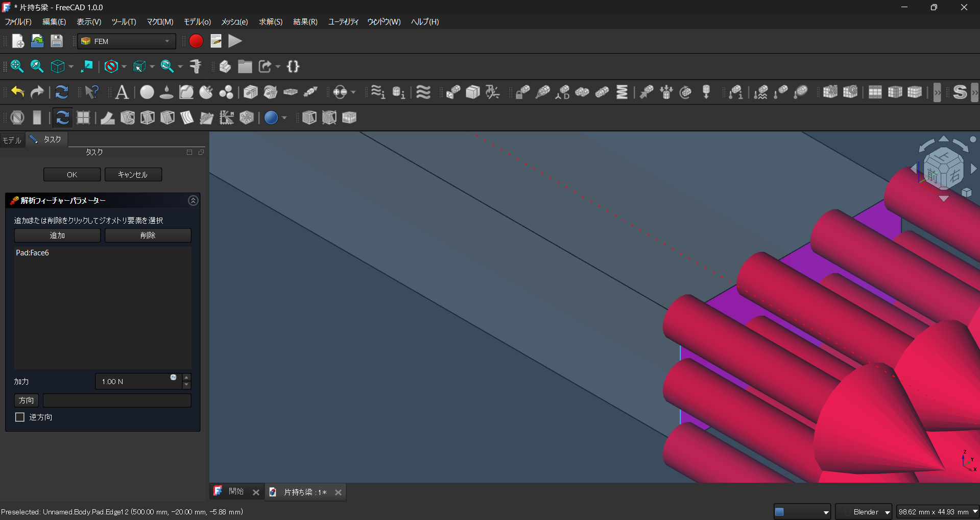Click the Gmsh mesh cube icon

(850, 92)
